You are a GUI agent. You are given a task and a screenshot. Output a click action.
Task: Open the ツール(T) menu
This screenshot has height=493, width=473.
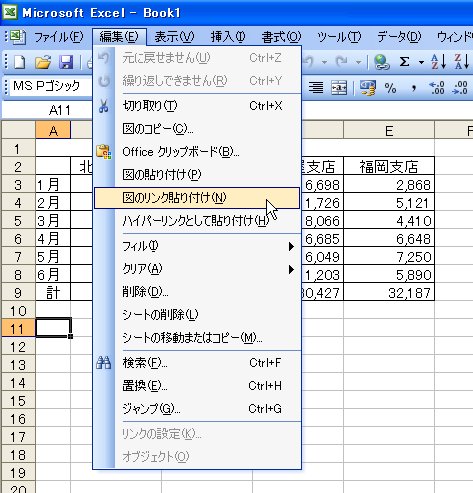click(339, 37)
